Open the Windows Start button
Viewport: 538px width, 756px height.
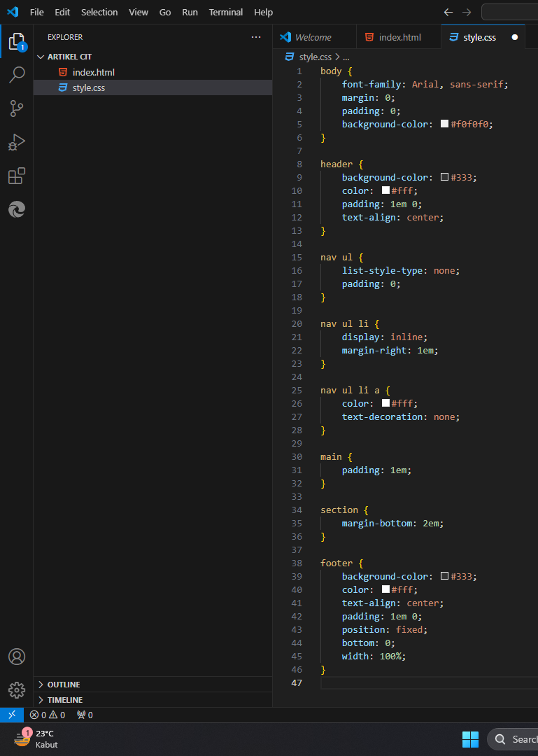470,739
